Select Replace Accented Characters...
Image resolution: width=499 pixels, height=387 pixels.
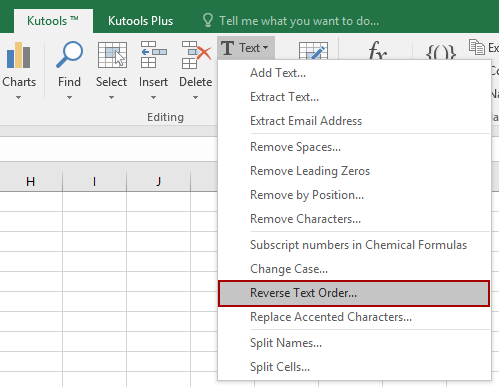[x=354, y=317]
